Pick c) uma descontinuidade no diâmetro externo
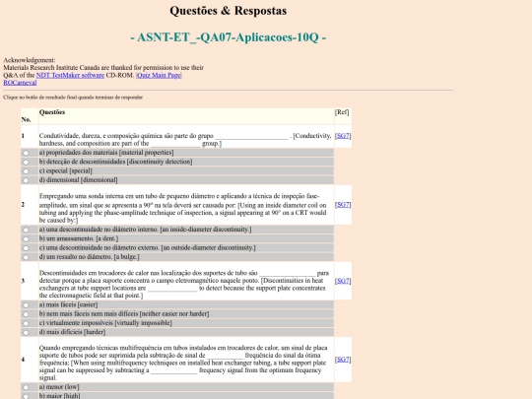Viewport: 532px width, 399px height. [26, 248]
